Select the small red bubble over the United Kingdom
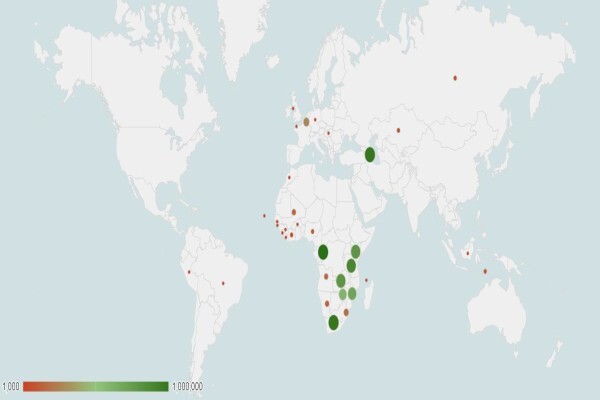Image resolution: width=600 pixels, height=400 pixels. pyautogui.click(x=293, y=108)
